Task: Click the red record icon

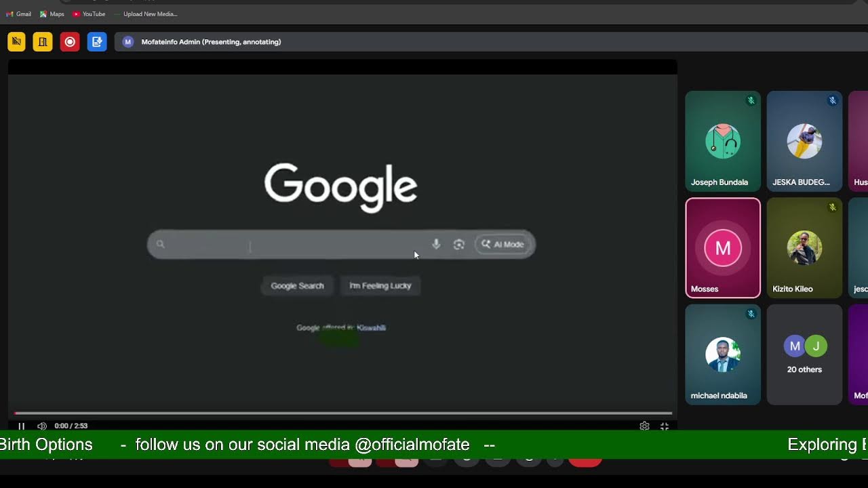Action: [x=70, y=42]
